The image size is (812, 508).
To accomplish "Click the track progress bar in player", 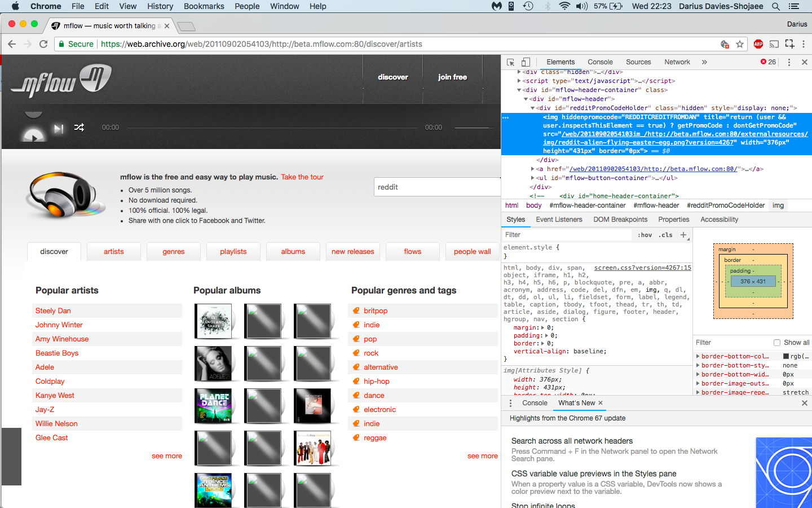I will (x=272, y=128).
